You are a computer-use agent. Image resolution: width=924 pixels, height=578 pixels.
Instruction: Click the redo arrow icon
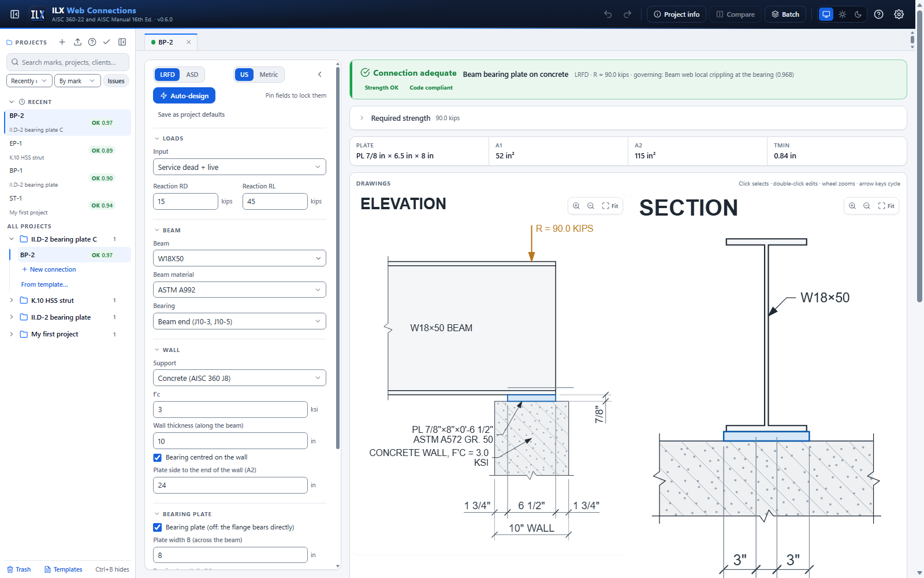[627, 14]
